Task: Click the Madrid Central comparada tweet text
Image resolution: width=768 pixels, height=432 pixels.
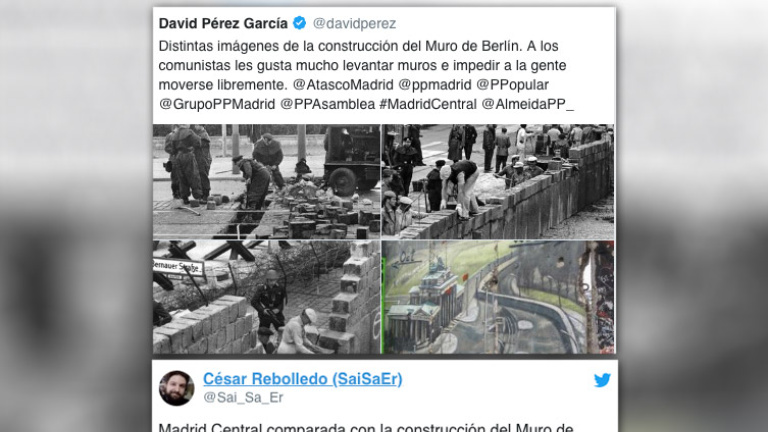Action: pyautogui.click(x=366, y=427)
